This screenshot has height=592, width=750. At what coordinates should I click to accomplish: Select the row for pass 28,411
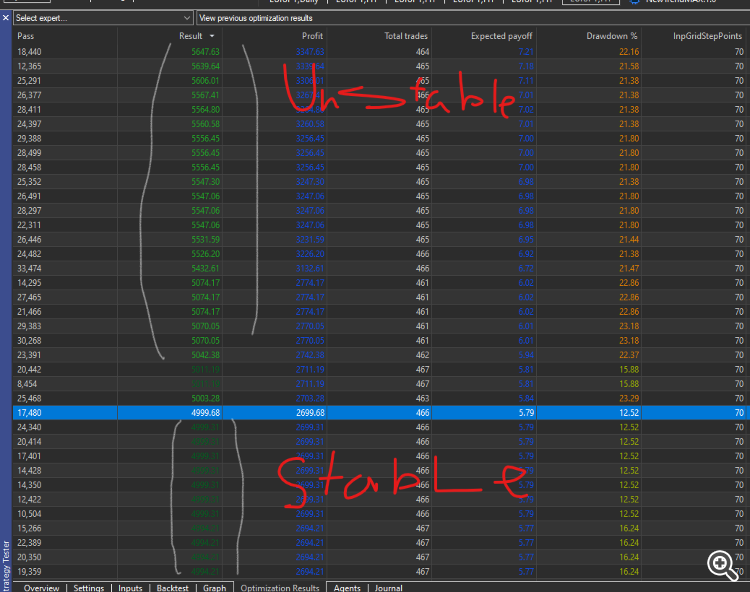pyautogui.click(x=381, y=110)
